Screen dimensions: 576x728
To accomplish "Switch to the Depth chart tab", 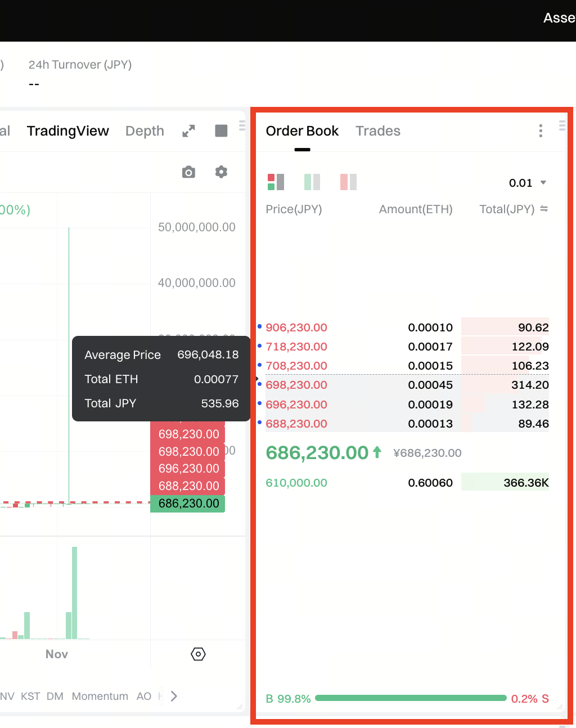I will 145,131.
